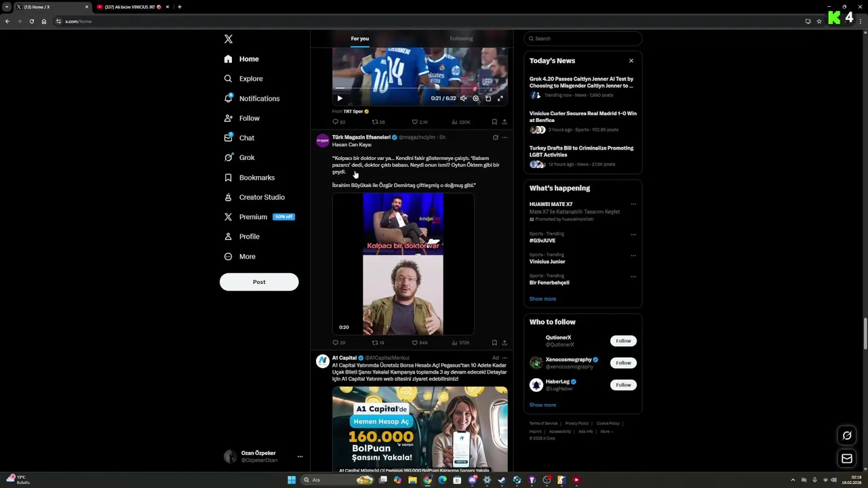This screenshot has height=488, width=868.
Task: Click the Post button
Action: pos(259,282)
